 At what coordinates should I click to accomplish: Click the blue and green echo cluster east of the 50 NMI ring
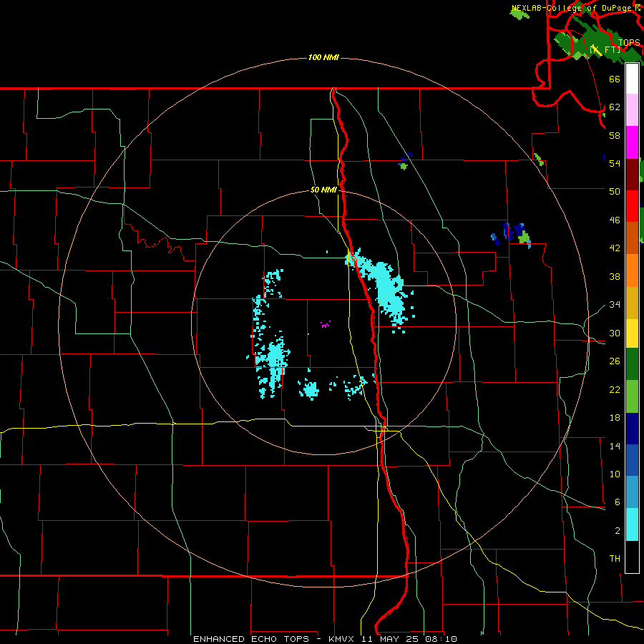click(512, 235)
